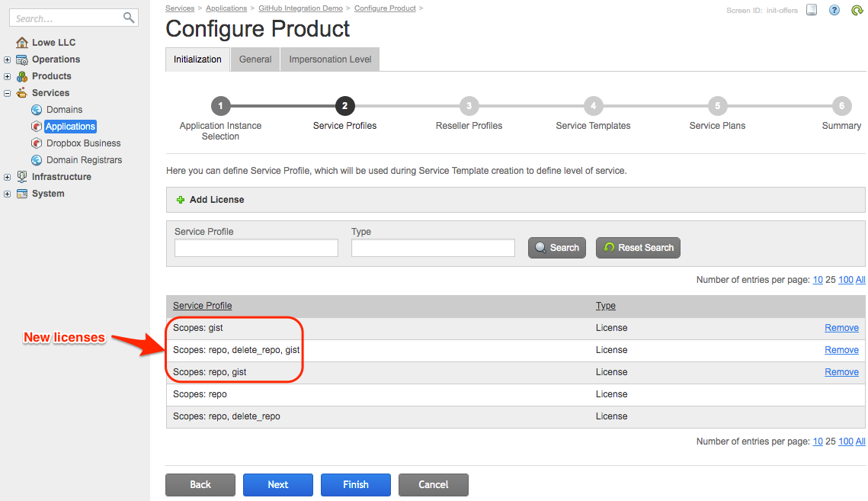Expand the System tree node
The width and height of the screenshot is (868, 501).
click(x=7, y=194)
